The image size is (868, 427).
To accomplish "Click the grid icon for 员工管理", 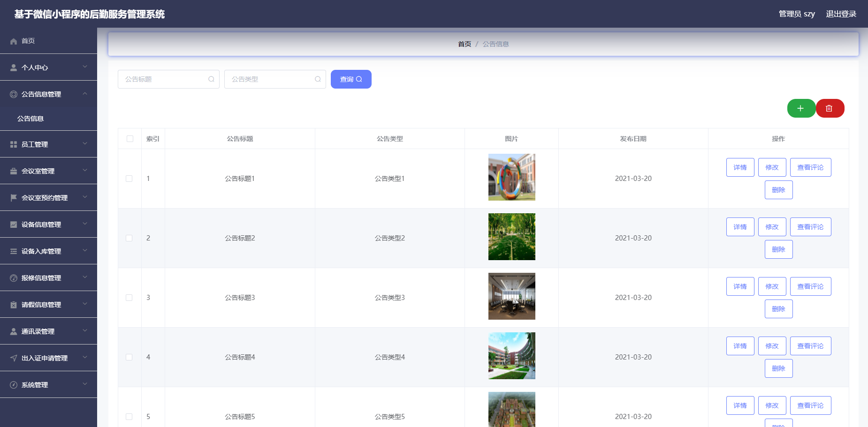I will pos(14,144).
